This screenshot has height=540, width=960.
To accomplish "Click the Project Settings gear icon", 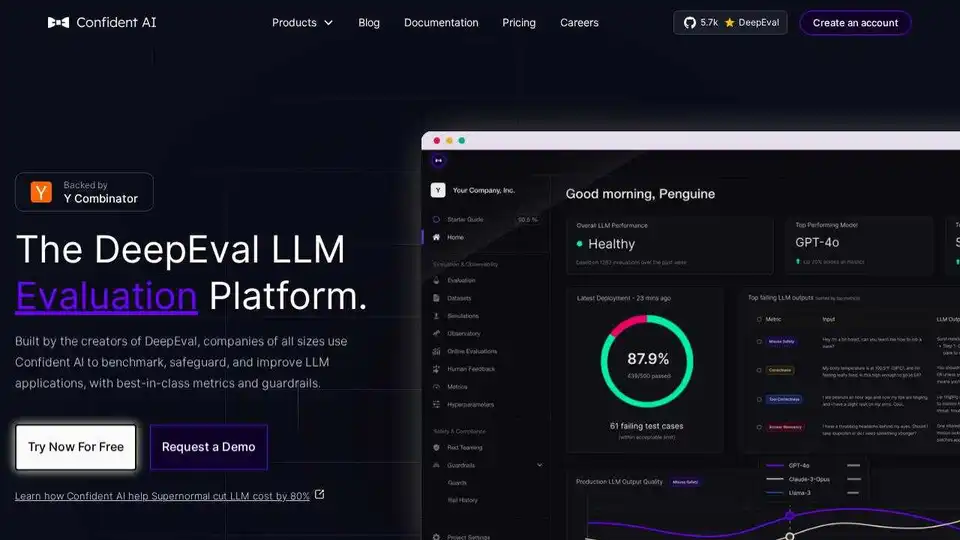I will point(436,537).
